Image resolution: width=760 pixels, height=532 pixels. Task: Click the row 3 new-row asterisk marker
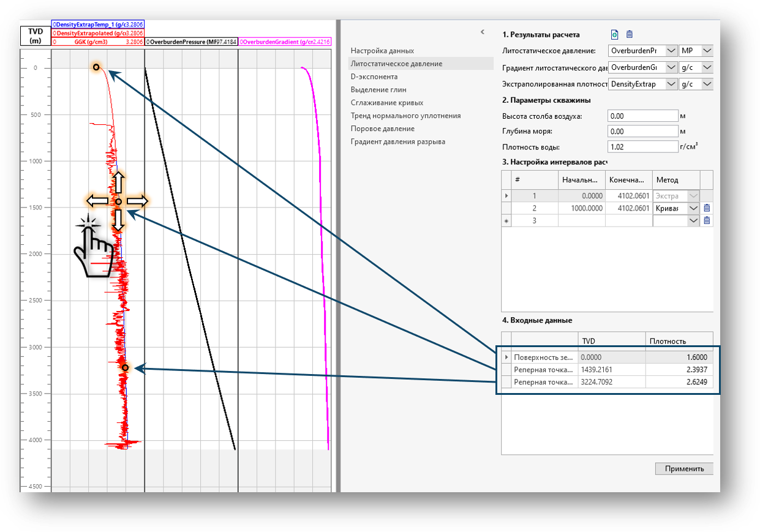pyautogui.click(x=506, y=220)
